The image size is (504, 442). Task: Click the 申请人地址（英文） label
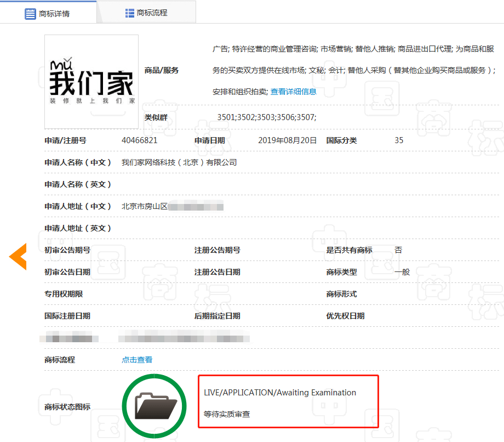point(77,228)
